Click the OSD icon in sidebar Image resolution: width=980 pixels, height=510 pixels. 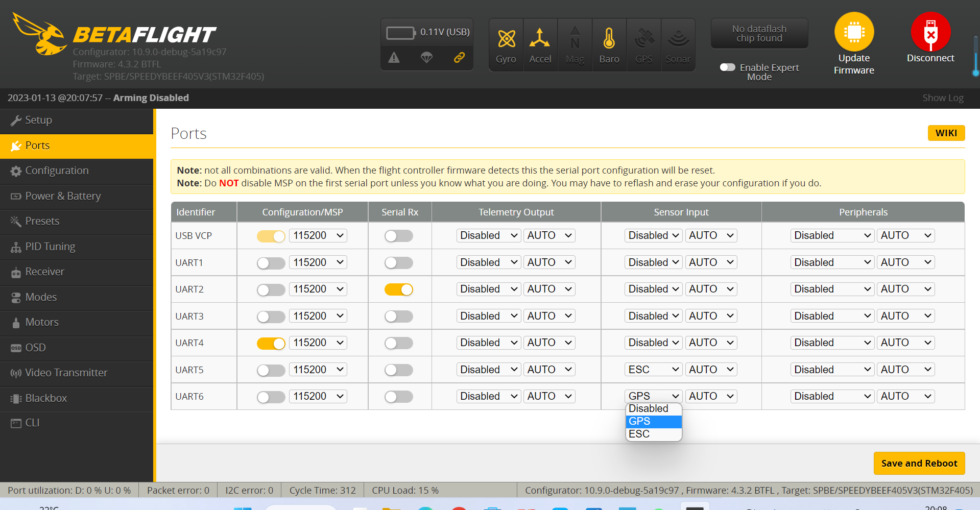[16, 348]
